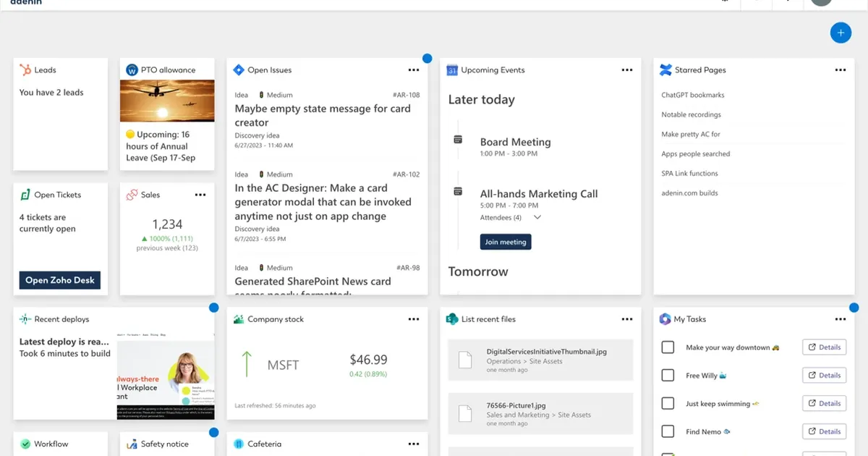Image resolution: width=868 pixels, height=456 pixels.
Task: Click the Upcoming Events calendar icon
Action: coord(451,69)
